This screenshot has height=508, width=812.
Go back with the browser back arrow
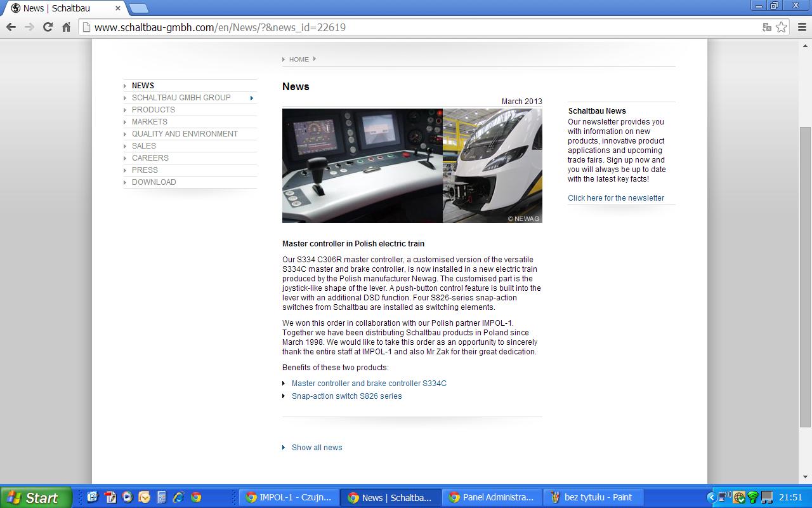11,27
